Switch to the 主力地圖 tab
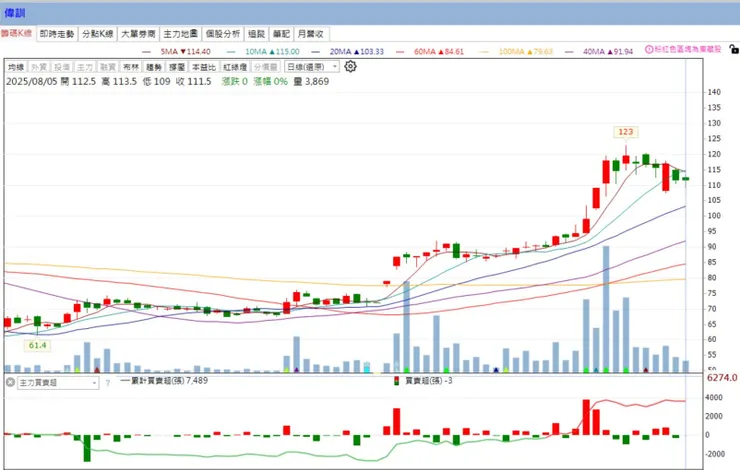Screen dimensions: 740x470 pyautogui.click(x=180, y=34)
